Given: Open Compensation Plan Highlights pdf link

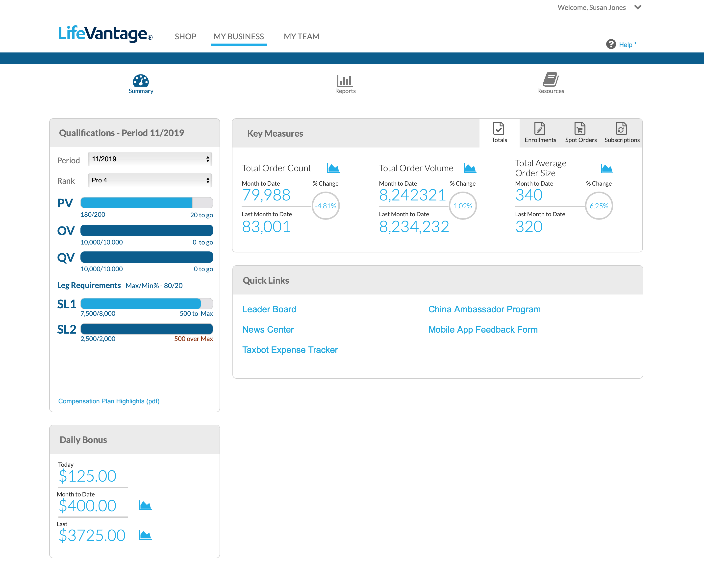Looking at the screenshot, I should pyautogui.click(x=109, y=401).
